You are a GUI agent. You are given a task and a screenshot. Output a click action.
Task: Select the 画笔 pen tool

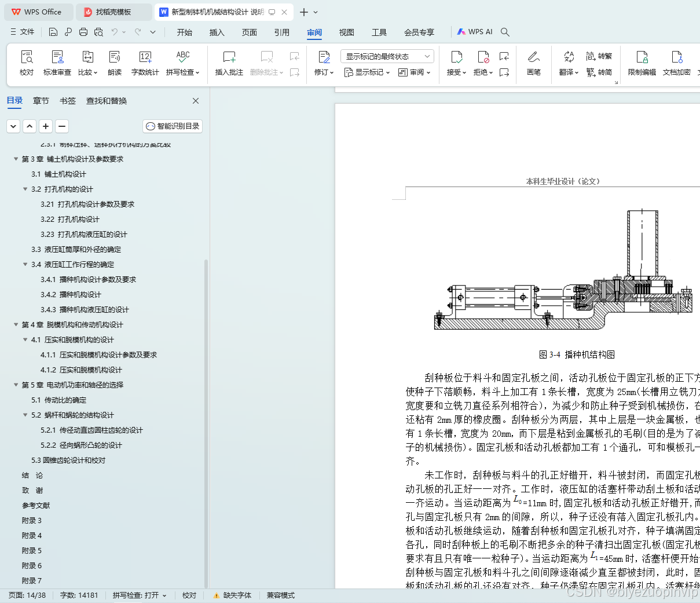[x=534, y=63]
